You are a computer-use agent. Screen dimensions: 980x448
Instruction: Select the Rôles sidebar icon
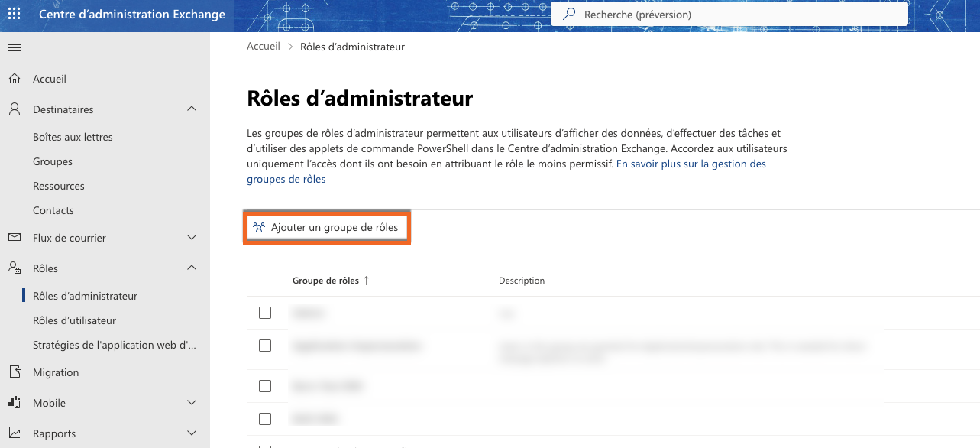click(13, 268)
